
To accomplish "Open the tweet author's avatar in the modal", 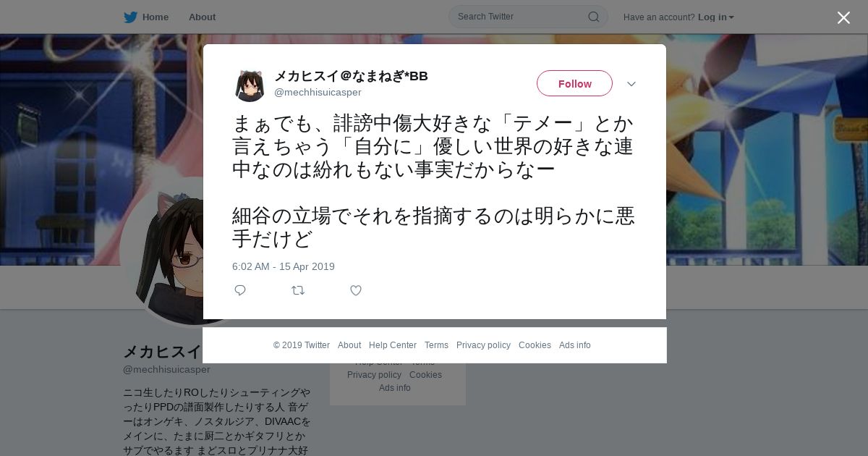I will coord(250,85).
